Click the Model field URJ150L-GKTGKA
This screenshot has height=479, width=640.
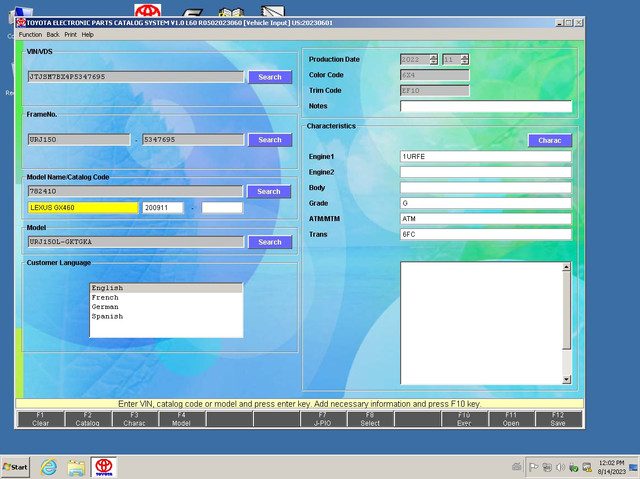click(136, 242)
